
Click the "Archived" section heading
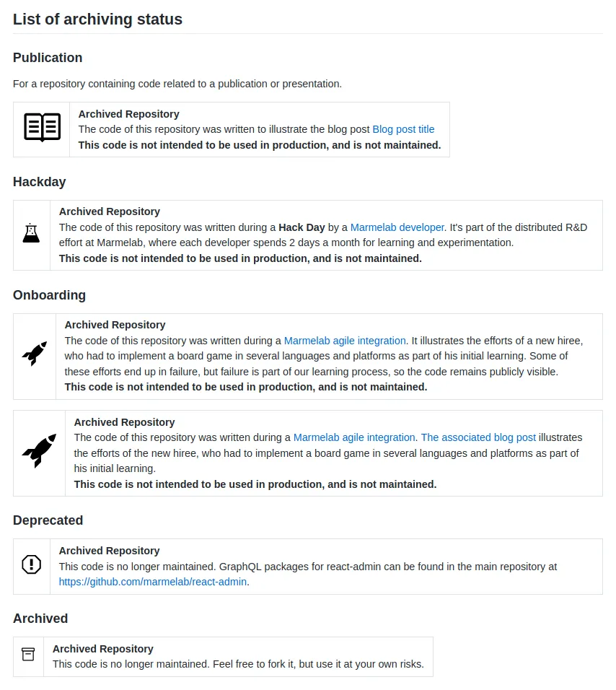[40, 619]
